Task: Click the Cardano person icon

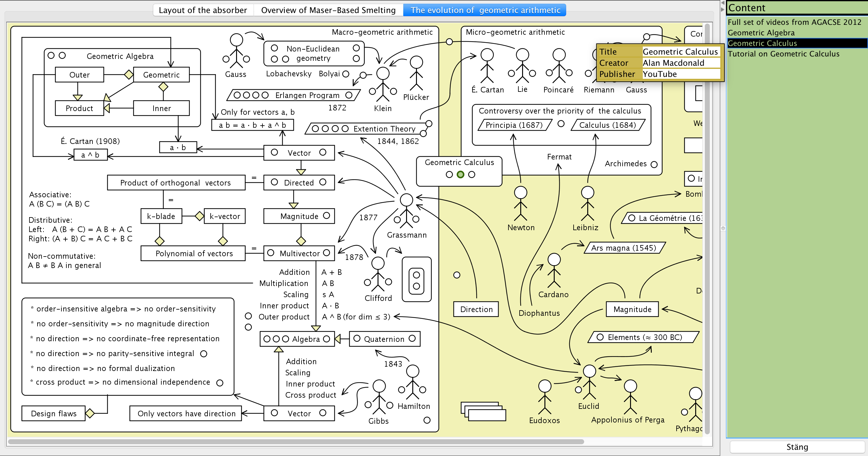Action: pos(554,270)
